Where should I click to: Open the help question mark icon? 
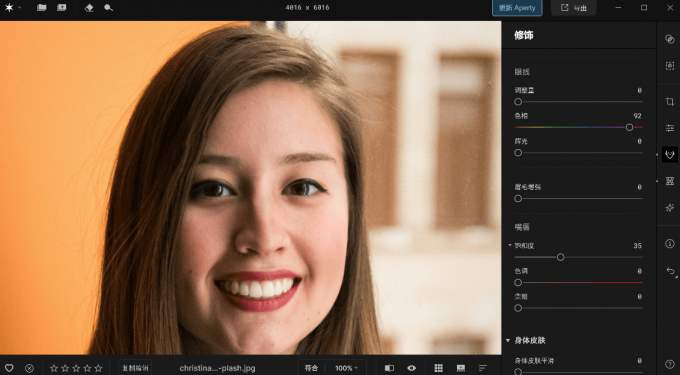pyautogui.click(x=670, y=364)
